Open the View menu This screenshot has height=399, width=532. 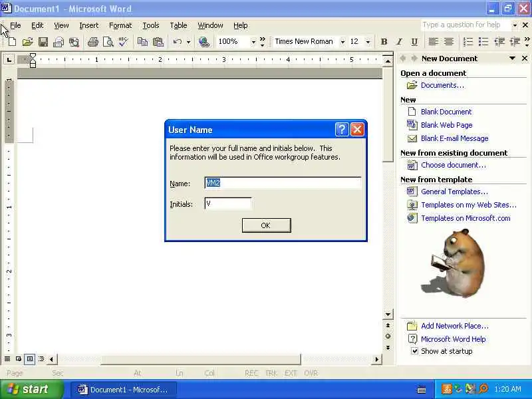[x=61, y=25]
